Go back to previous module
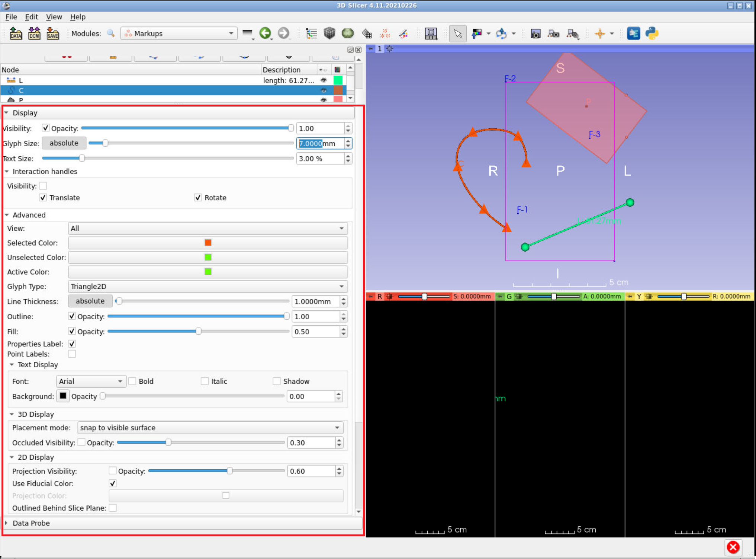756x559 pixels. point(265,33)
